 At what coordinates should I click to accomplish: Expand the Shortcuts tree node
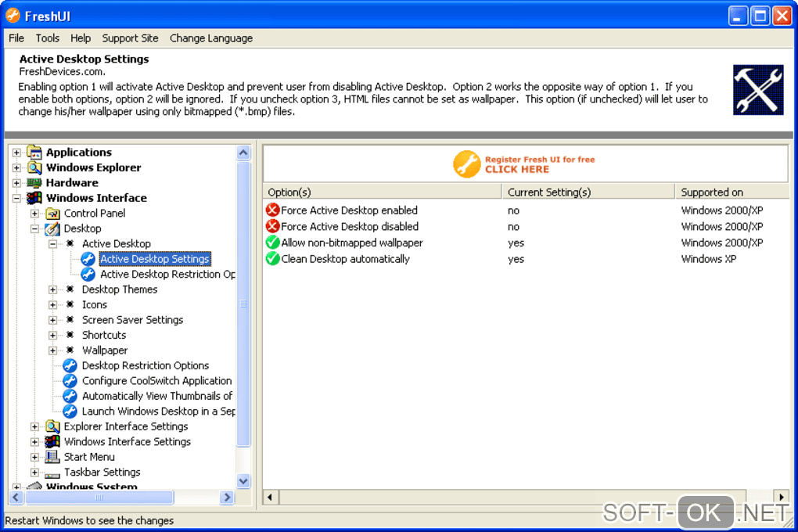52,336
